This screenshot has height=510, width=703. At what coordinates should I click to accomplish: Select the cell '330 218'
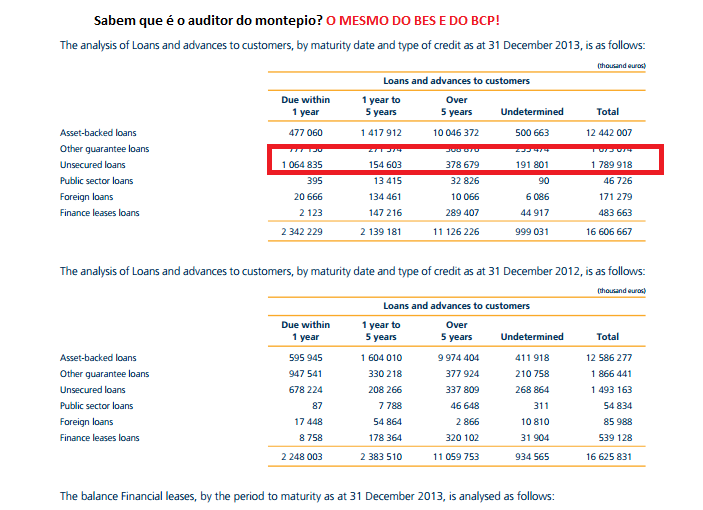(385, 374)
